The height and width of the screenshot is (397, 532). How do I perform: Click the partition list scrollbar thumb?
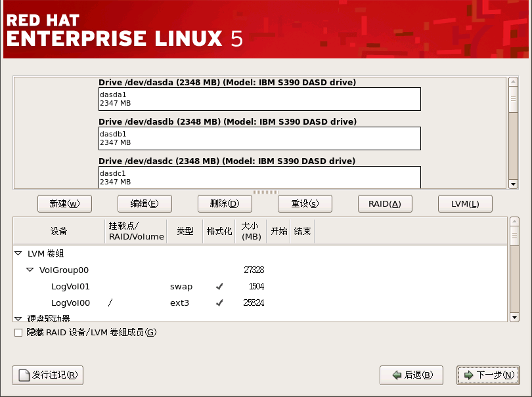(x=514, y=236)
